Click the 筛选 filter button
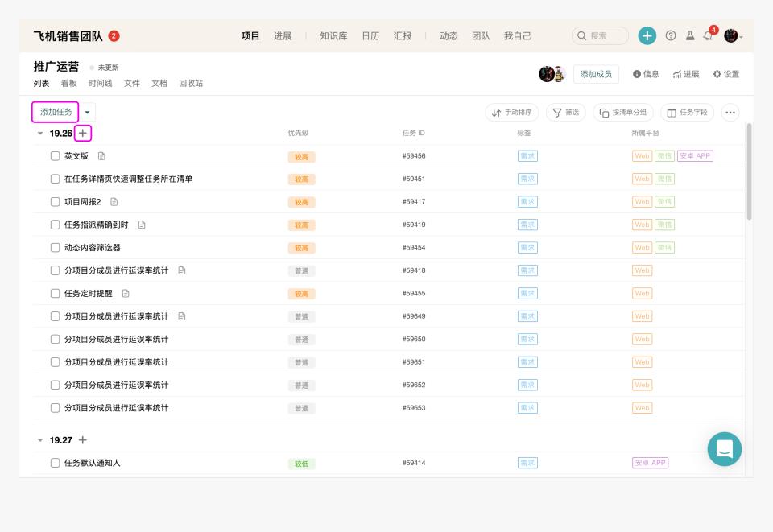This screenshot has width=773, height=532. tap(565, 113)
